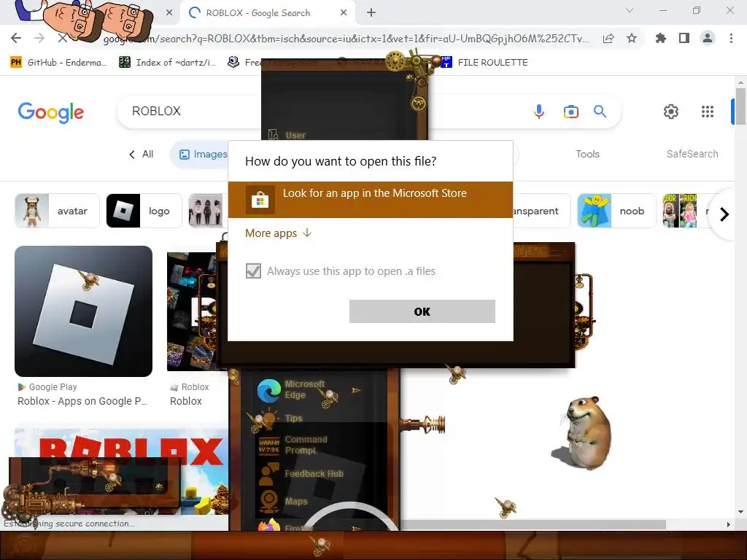Stop loading the page with the X button
The height and width of the screenshot is (560, 747).
63,38
